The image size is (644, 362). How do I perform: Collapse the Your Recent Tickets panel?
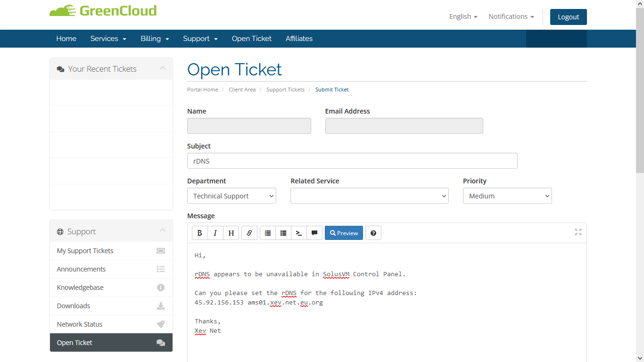tap(162, 69)
